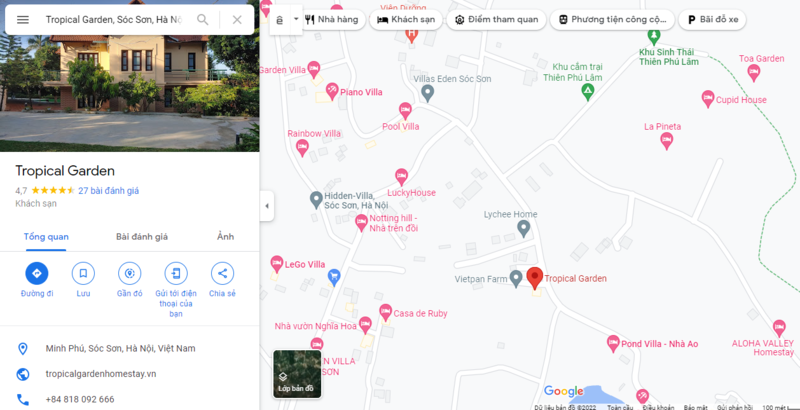
Task: Open the Lớp bản đồ layers switcher
Action: pos(297,374)
